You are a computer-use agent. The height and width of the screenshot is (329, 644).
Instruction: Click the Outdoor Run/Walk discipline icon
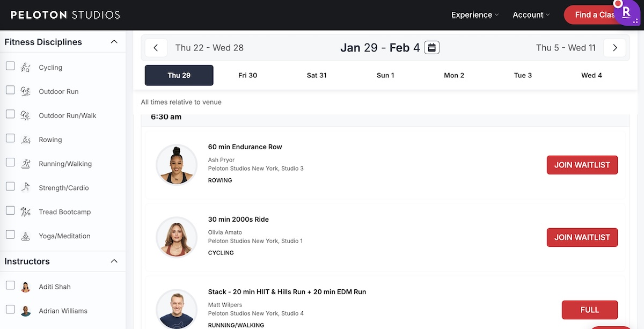25,115
